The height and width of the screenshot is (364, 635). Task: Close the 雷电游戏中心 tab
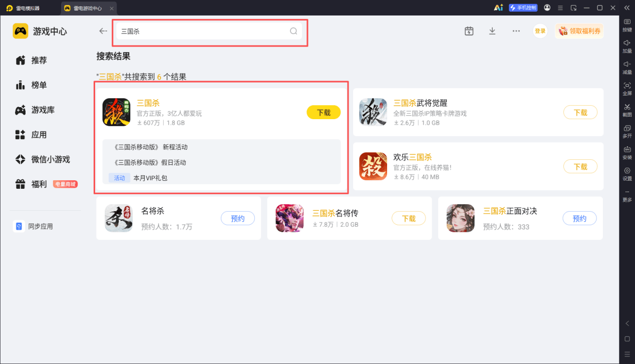(x=112, y=9)
